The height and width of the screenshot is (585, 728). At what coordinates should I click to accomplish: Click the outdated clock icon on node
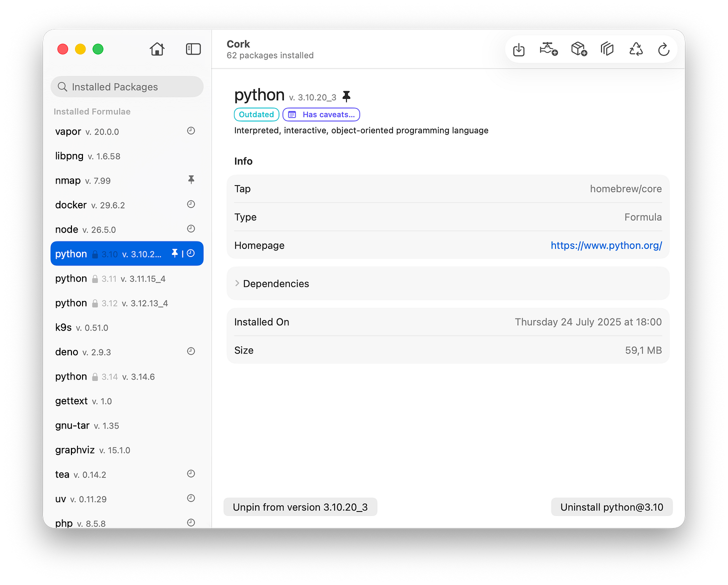coord(191,229)
